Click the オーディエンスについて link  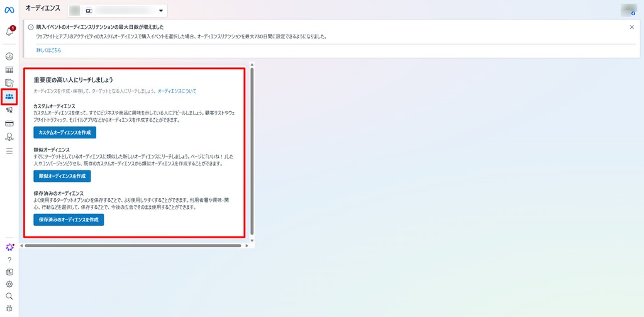click(x=177, y=91)
